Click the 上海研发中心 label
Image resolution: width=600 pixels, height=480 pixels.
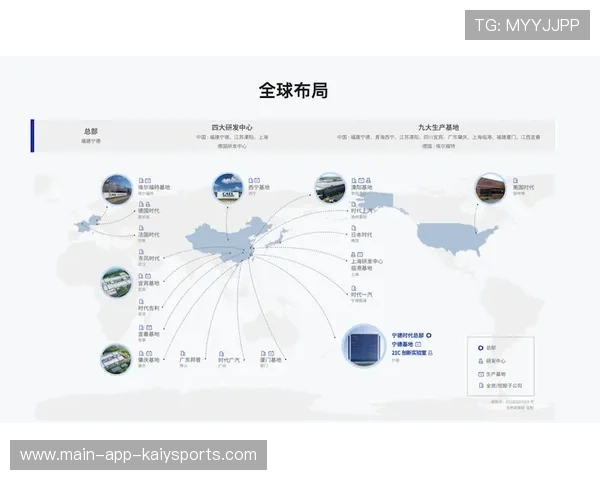367,261
